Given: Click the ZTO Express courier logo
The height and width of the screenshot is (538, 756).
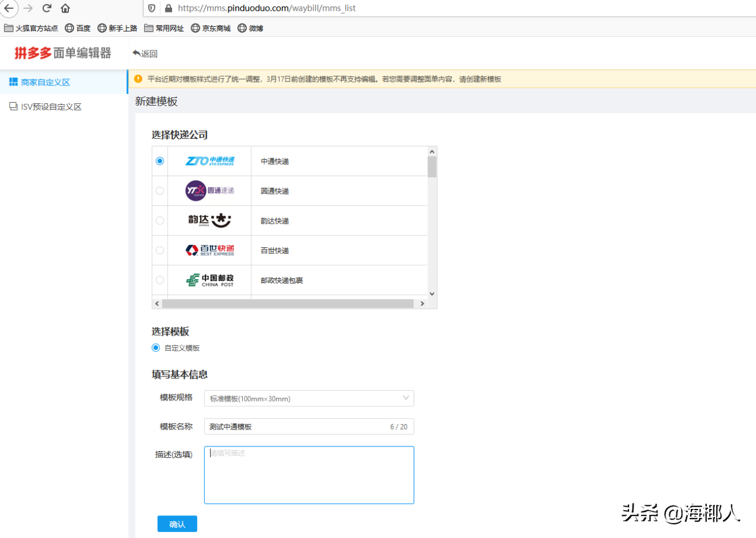Looking at the screenshot, I should point(208,161).
